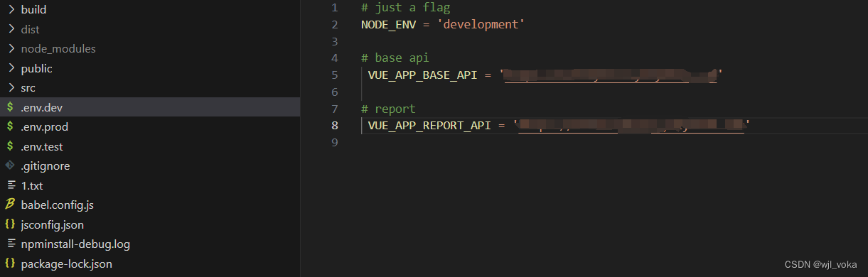Expand the dist folder chevron
868x277 pixels.
[11, 29]
